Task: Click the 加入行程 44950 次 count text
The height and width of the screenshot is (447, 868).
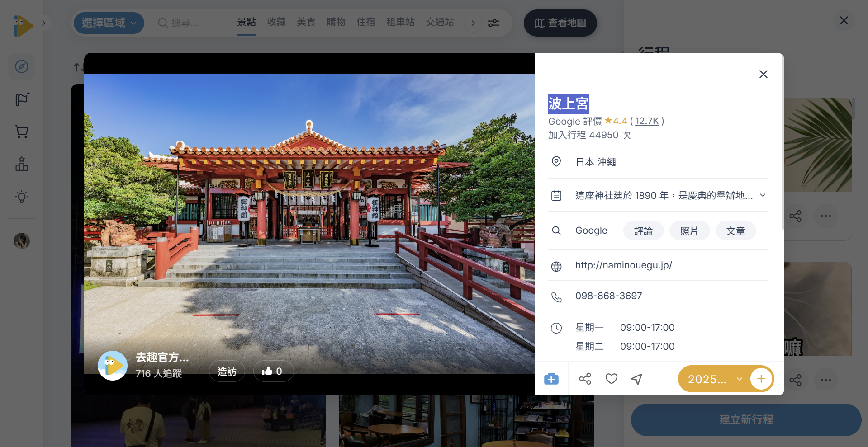Action: [589, 135]
